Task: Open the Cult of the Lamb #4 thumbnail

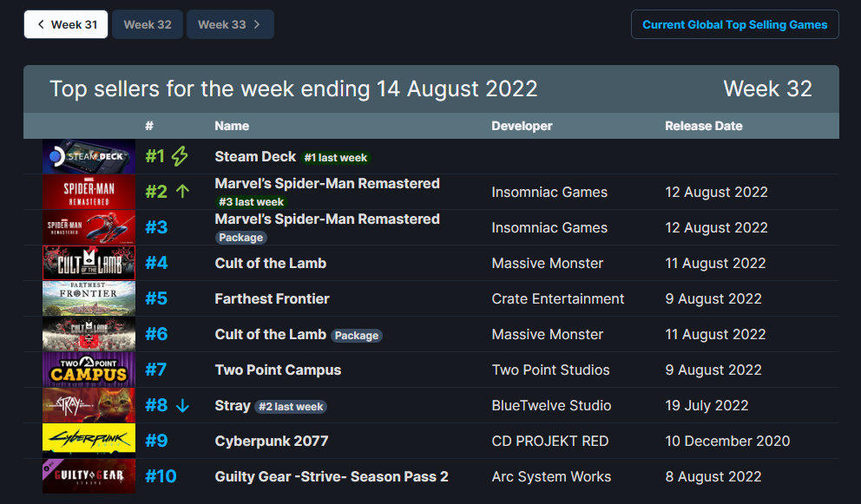Action: click(x=89, y=263)
